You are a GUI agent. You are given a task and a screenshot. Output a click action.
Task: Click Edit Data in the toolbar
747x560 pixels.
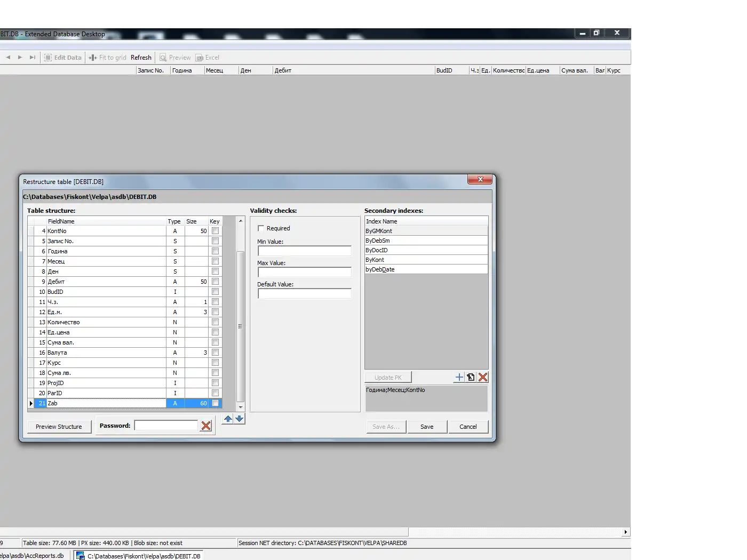(x=63, y=58)
